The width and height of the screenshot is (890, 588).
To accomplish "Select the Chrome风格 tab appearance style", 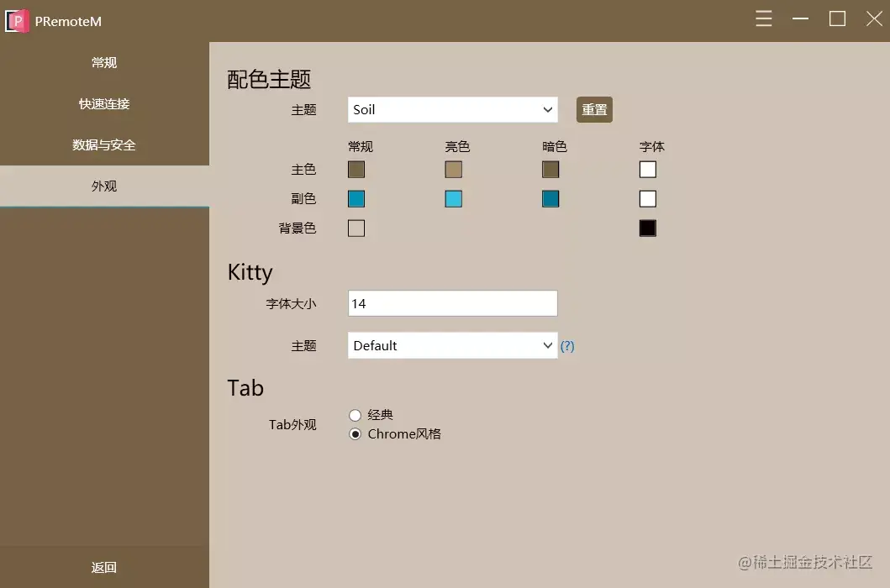I will coord(355,433).
